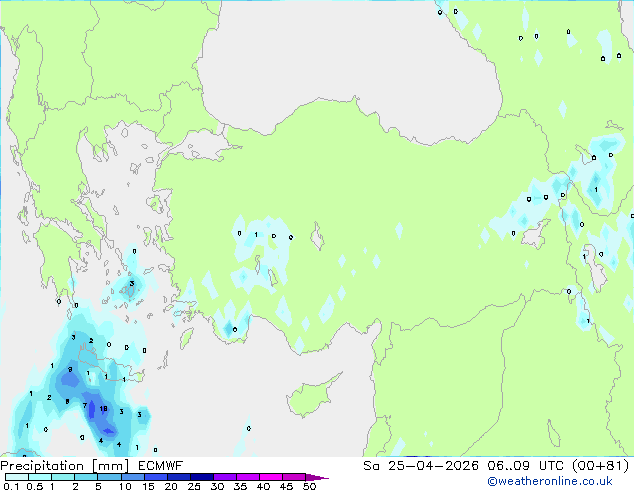The image size is (634, 490).
Task: Select the 2–5 mm legend color swatch
Action: (86, 477)
